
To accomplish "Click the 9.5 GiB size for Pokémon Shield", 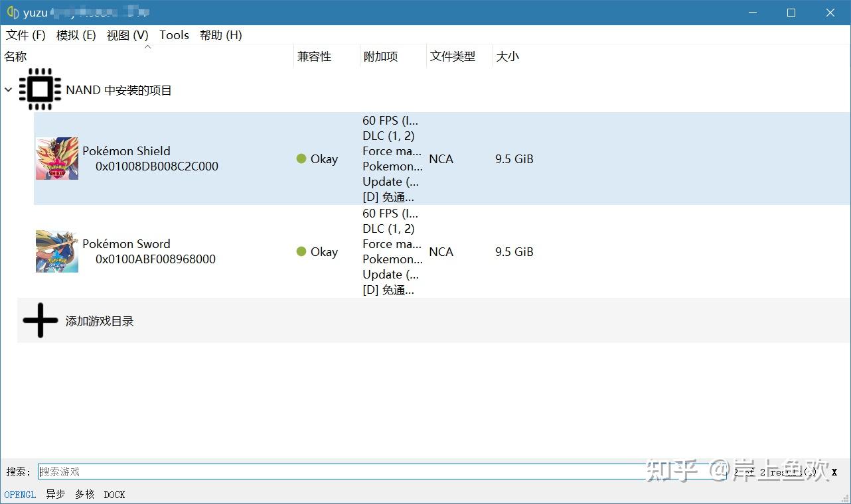I will [514, 158].
